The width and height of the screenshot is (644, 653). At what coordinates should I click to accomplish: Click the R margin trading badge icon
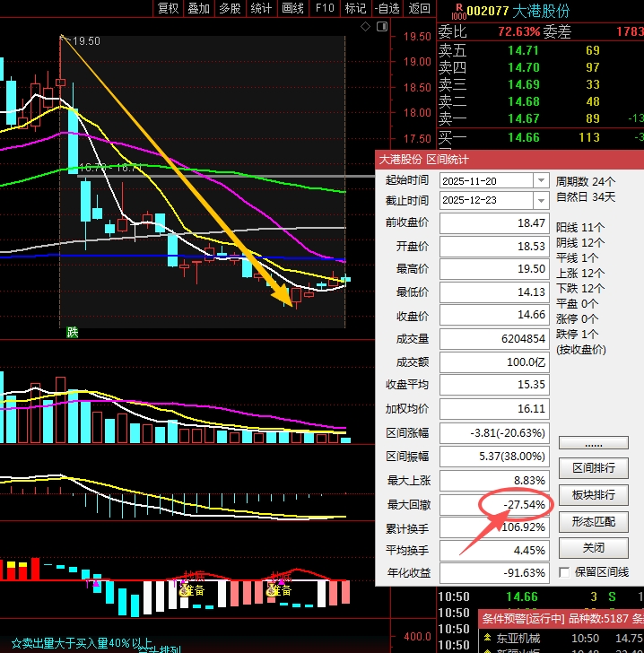[x=458, y=12]
